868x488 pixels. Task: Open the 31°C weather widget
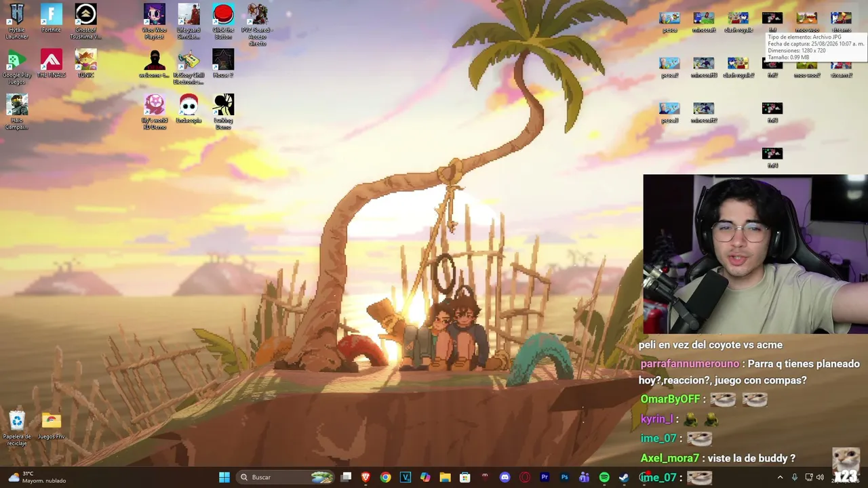(37, 477)
